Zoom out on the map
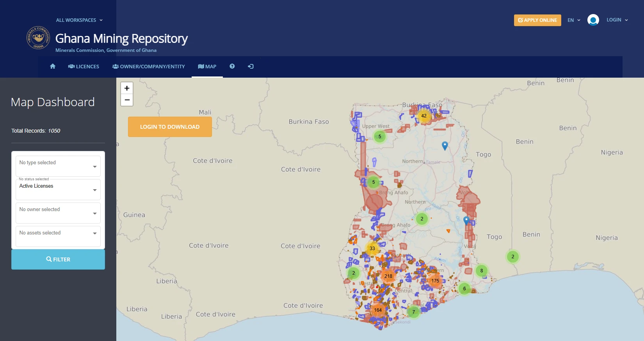 click(x=127, y=100)
